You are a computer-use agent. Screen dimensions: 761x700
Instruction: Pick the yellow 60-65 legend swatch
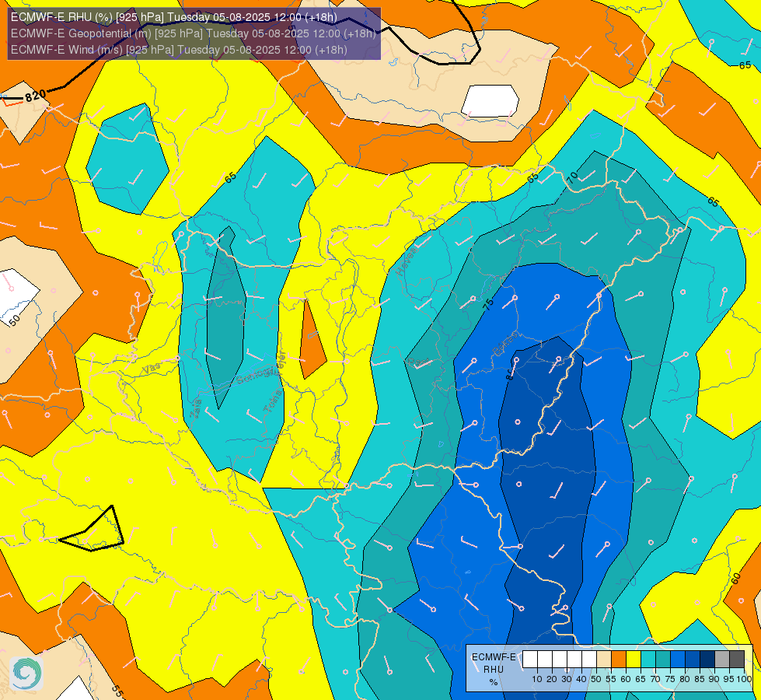[x=634, y=660]
